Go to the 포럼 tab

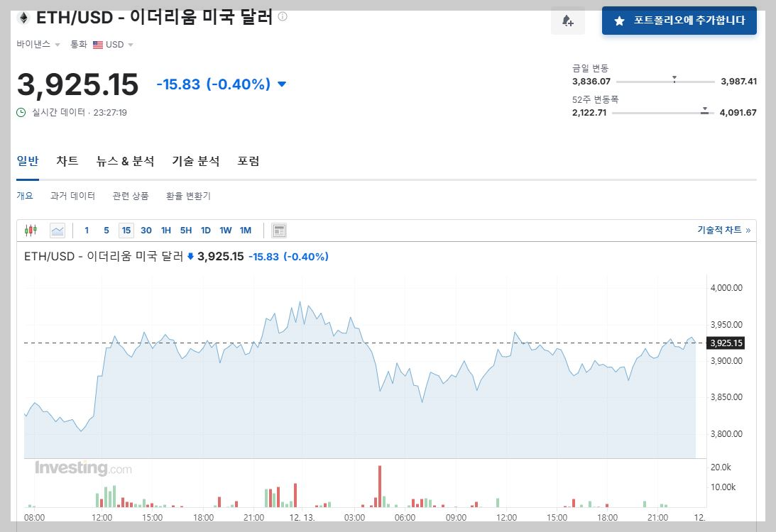[248, 161]
